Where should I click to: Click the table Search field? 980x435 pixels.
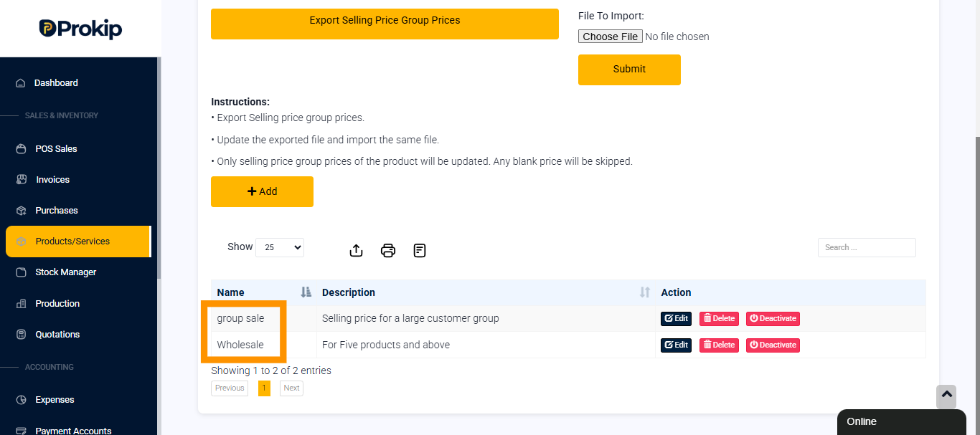pos(867,247)
